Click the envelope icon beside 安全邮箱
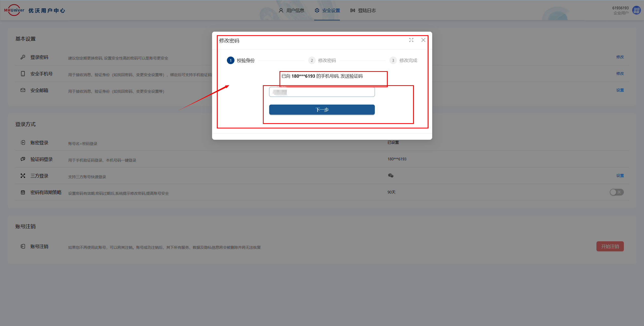Viewport: 644px width, 326px height. click(x=23, y=90)
